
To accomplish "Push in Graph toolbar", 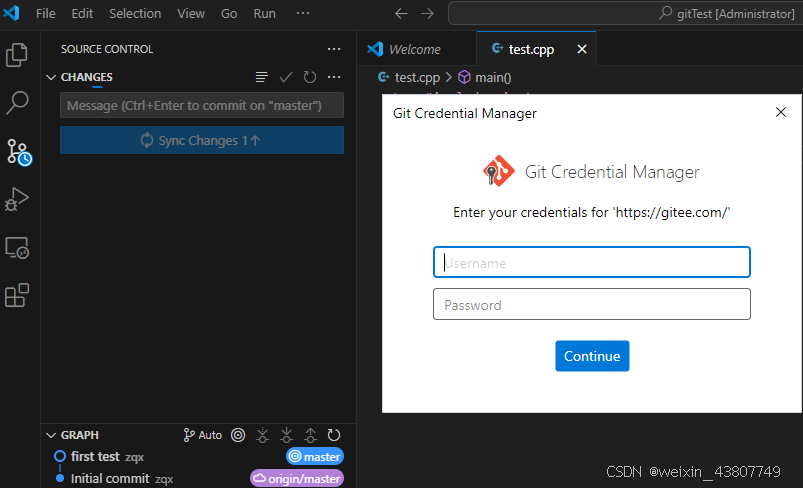I will tap(310, 435).
